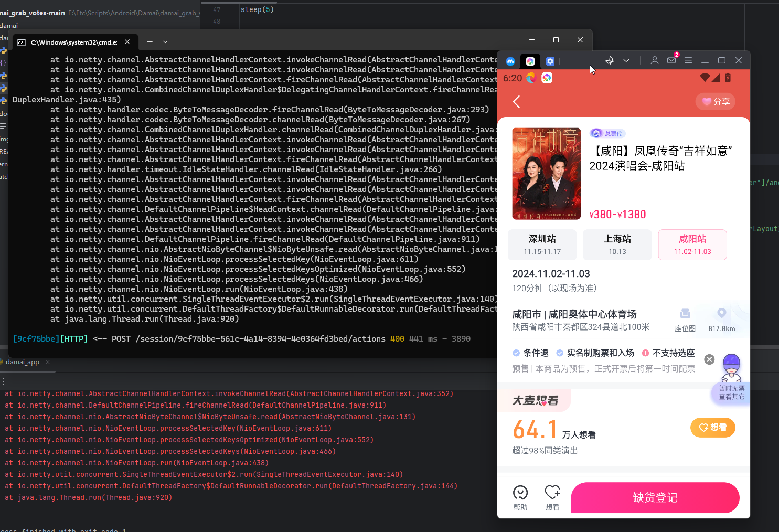Viewport: 779px width, 532px height.
Task: Tap the date 2024.11.02-11.03 text
Action: [551, 274]
